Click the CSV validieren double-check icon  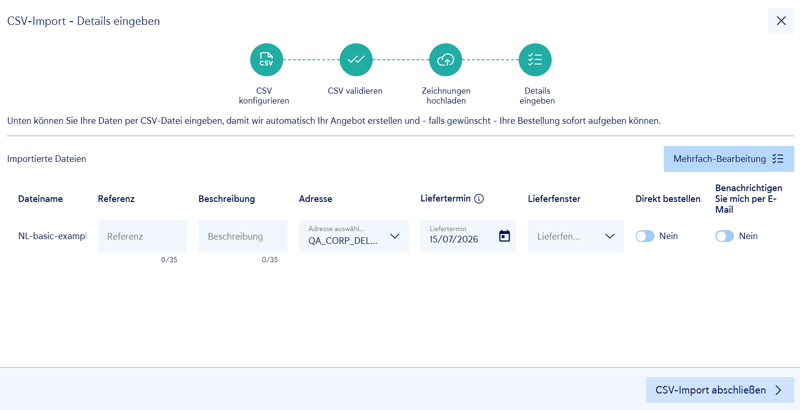(x=356, y=60)
